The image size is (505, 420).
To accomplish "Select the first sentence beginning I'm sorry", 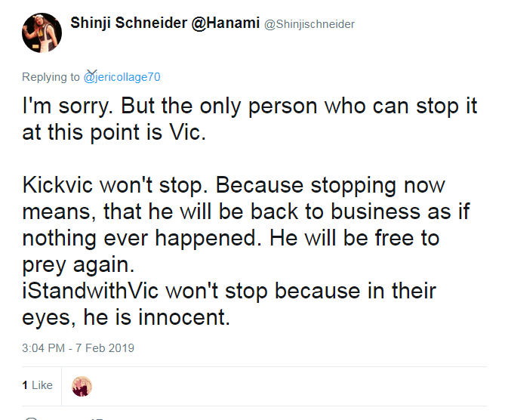I will click(67, 106).
